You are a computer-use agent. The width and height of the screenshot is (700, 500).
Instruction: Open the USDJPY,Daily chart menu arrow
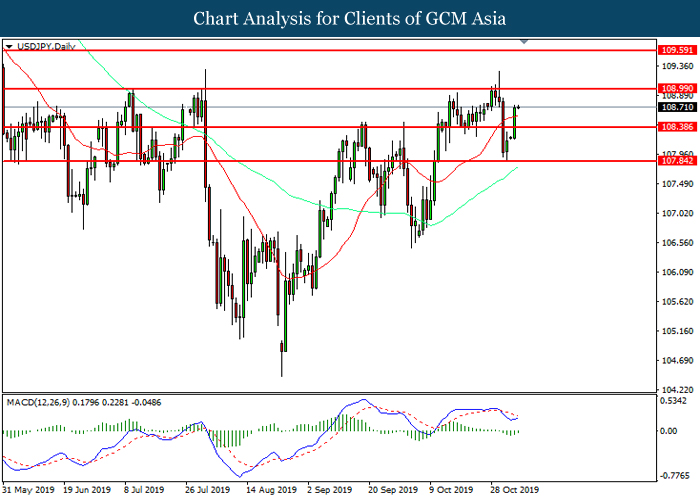pos(9,46)
